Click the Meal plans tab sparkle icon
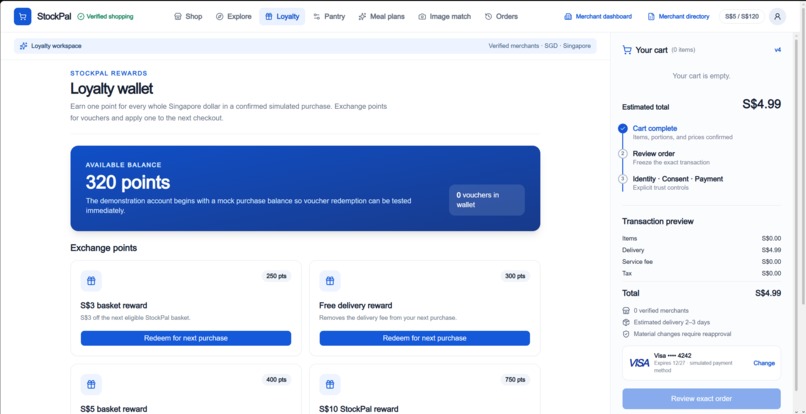This screenshot has height=414, width=806. (x=362, y=16)
